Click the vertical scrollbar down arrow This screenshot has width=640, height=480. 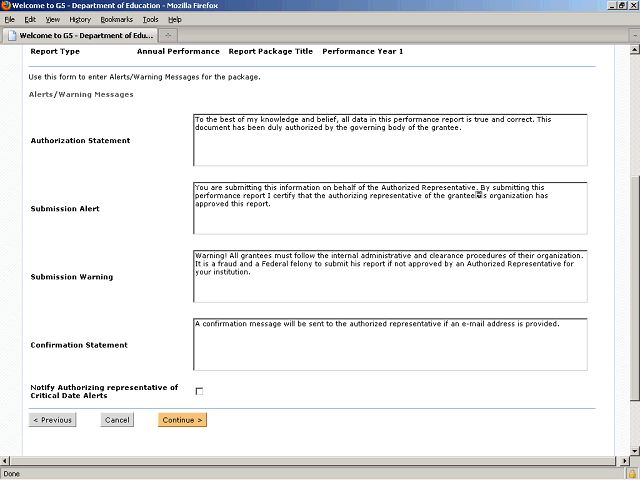[635, 451]
